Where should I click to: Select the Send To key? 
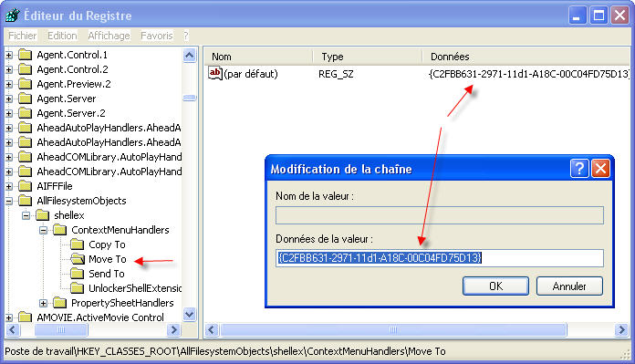pos(107,274)
